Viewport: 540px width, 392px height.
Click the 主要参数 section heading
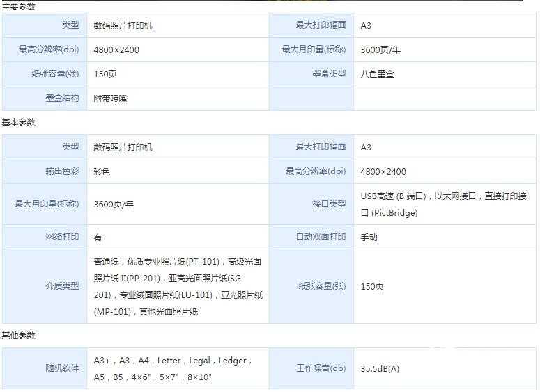19,7
